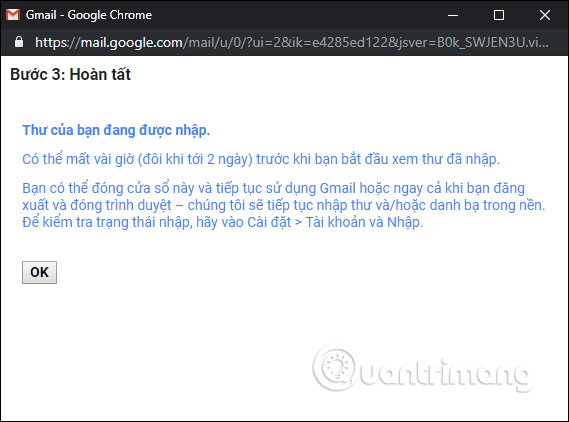Click the heading 'Bước 3: Hoàn tất'

(70, 74)
